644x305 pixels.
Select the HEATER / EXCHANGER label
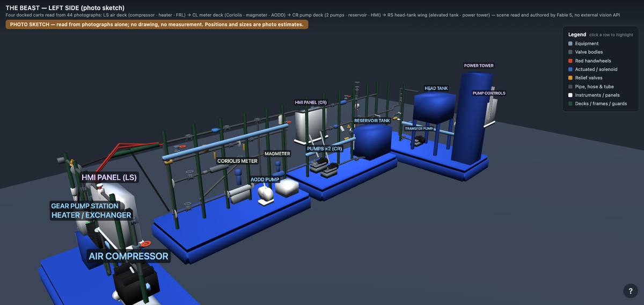91,215
